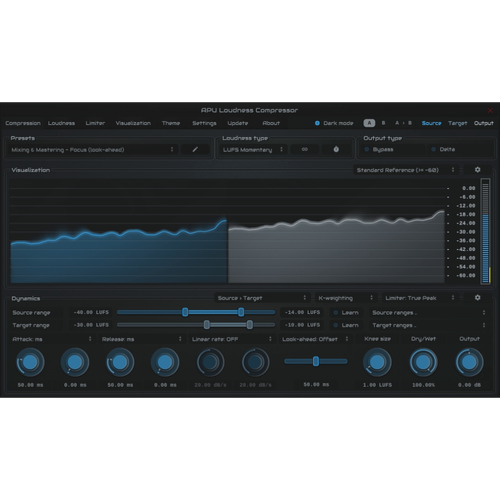
Task: Click the preset edit pencil icon
Action: (195, 150)
